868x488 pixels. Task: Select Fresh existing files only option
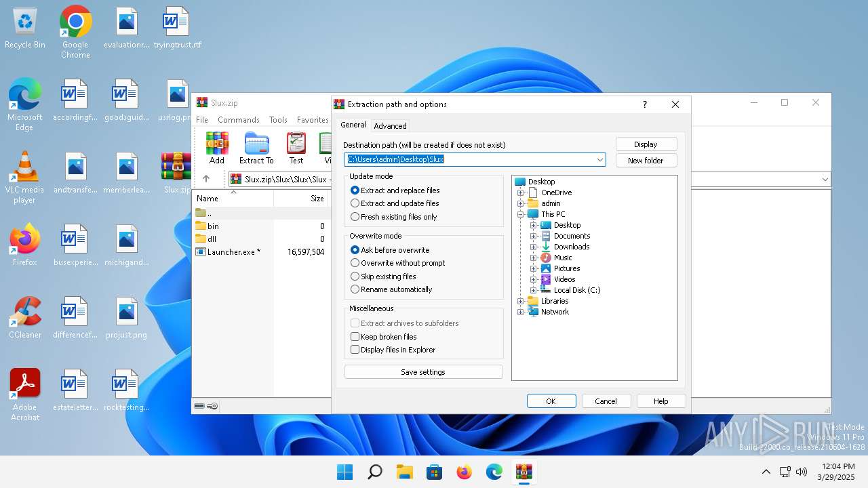[393, 217]
